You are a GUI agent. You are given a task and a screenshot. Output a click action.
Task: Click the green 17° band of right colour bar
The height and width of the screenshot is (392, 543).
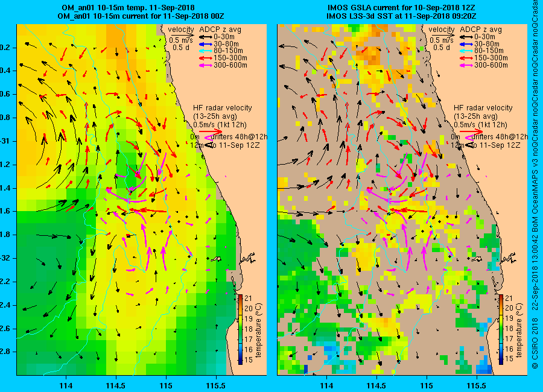pyautogui.click(x=501, y=339)
